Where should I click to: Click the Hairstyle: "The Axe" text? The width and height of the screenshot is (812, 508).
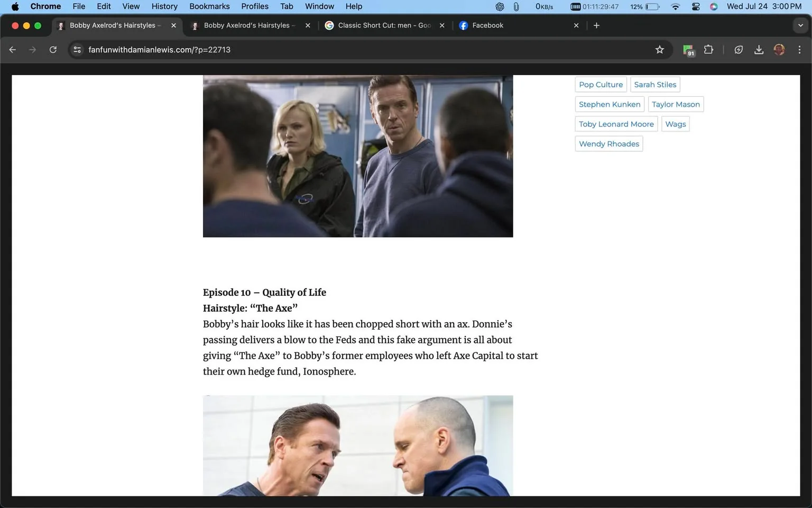tap(250, 309)
